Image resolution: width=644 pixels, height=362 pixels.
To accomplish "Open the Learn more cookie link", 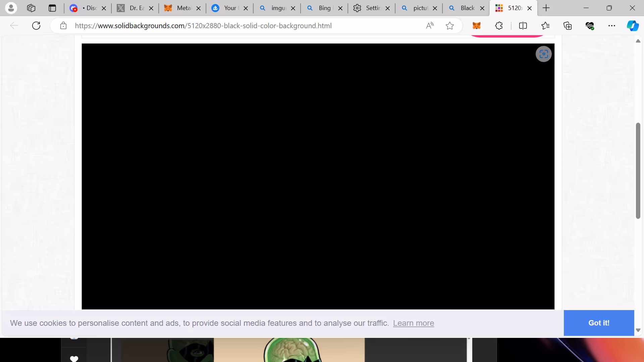I will coord(413,323).
